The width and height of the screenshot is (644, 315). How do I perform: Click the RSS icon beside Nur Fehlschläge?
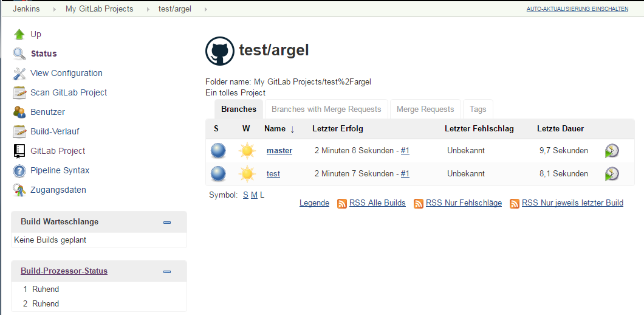tap(419, 203)
